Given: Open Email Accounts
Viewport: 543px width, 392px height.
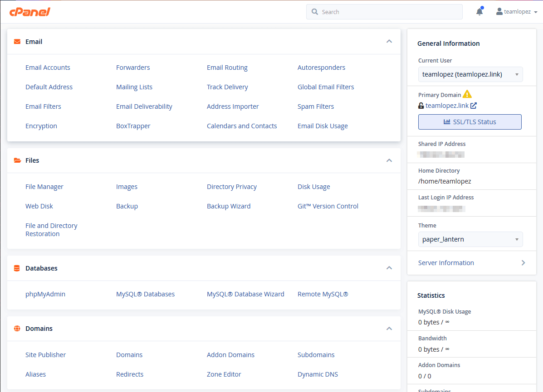Looking at the screenshot, I should 48,68.
